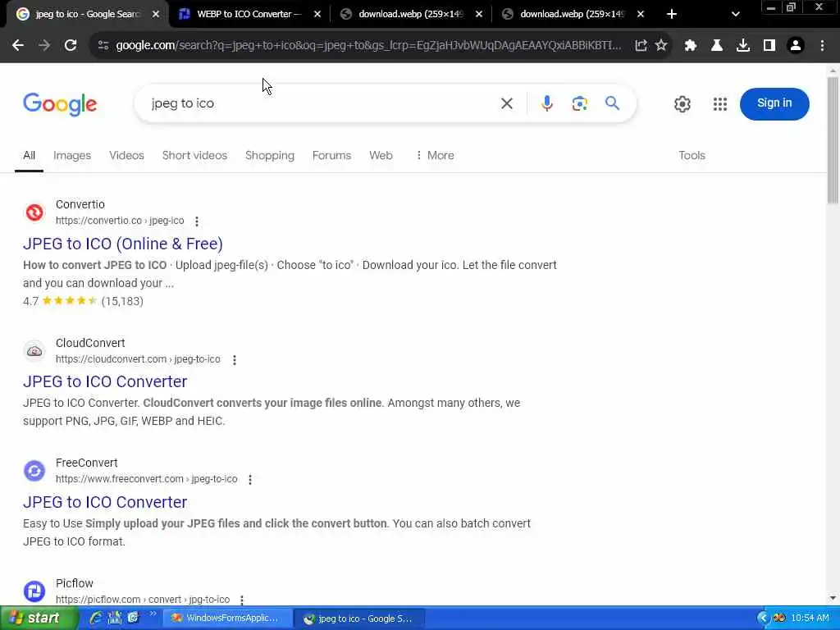This screenshot has height=630, width=840.
Task: Open options for FreeConvert result
Action: (x=249, y=479)
